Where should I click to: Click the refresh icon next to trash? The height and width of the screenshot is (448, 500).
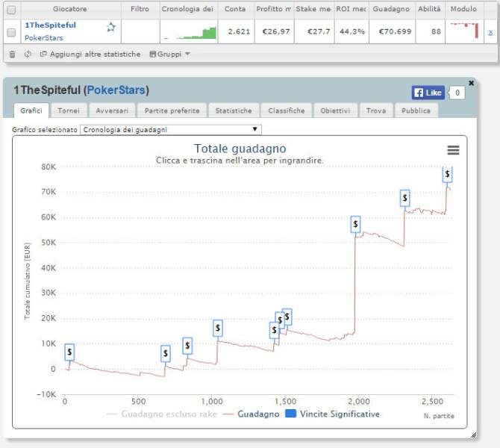pos(28,55)
